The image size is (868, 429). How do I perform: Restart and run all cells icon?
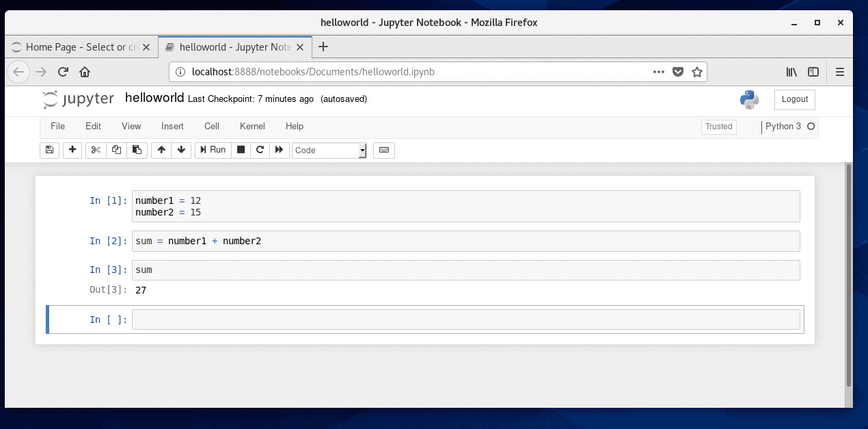[x=280, y=150]
